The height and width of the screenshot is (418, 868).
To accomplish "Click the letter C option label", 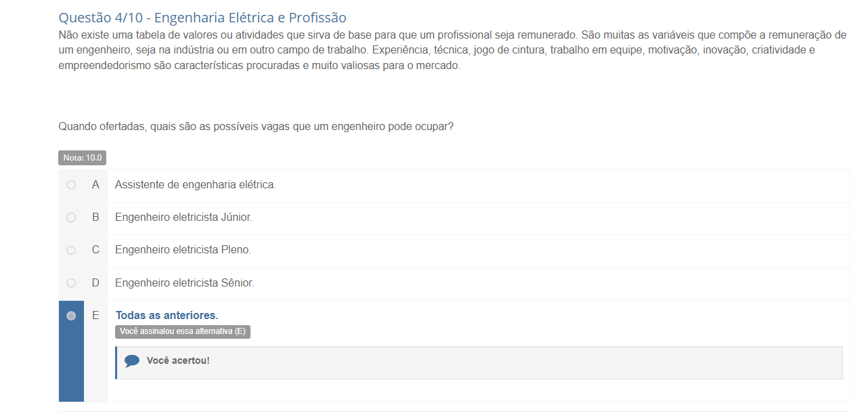I will [95, 250].
